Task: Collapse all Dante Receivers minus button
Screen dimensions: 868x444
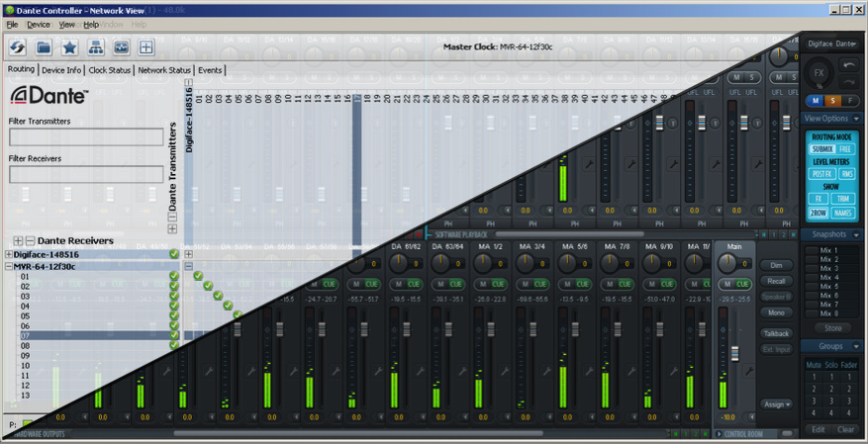Action: (x=30, y=241)
